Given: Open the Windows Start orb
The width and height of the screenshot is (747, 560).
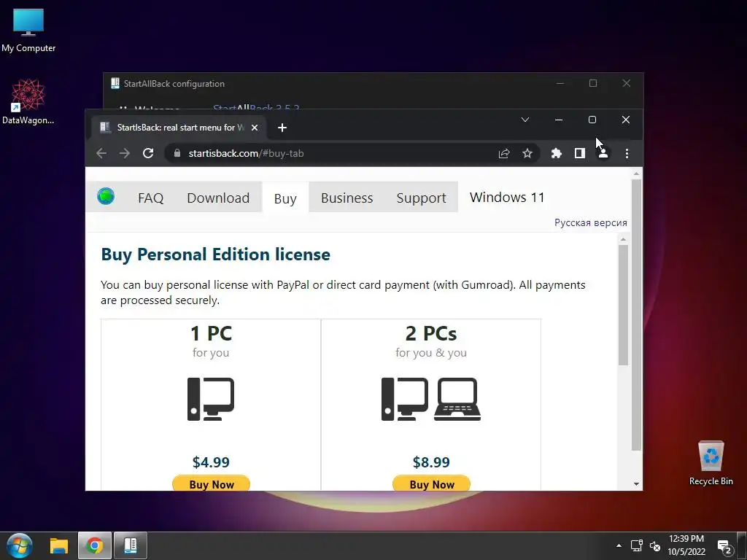Looking at the screenshot, I should coord(19,545).
